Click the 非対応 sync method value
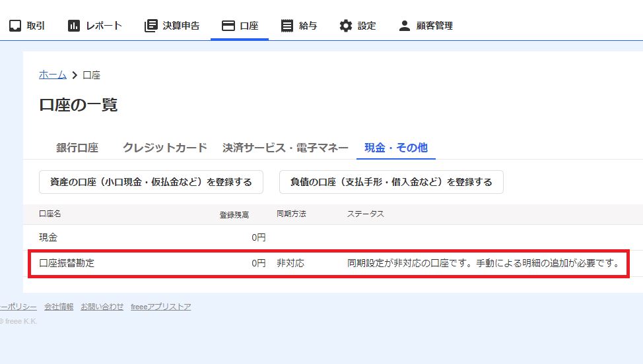Image resolution: width=643 pixels, height=364 pixels. [290, 263]
